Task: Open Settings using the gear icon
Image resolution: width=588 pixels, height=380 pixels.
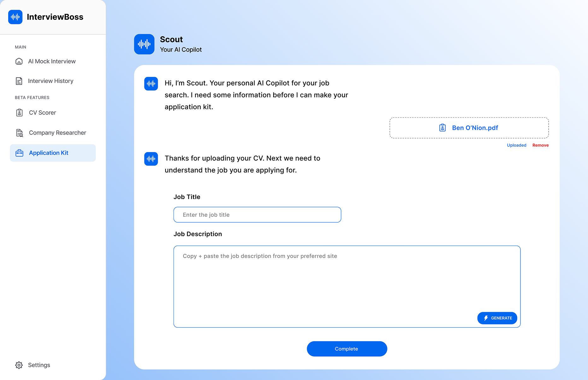Action: [x=19, y=365]
